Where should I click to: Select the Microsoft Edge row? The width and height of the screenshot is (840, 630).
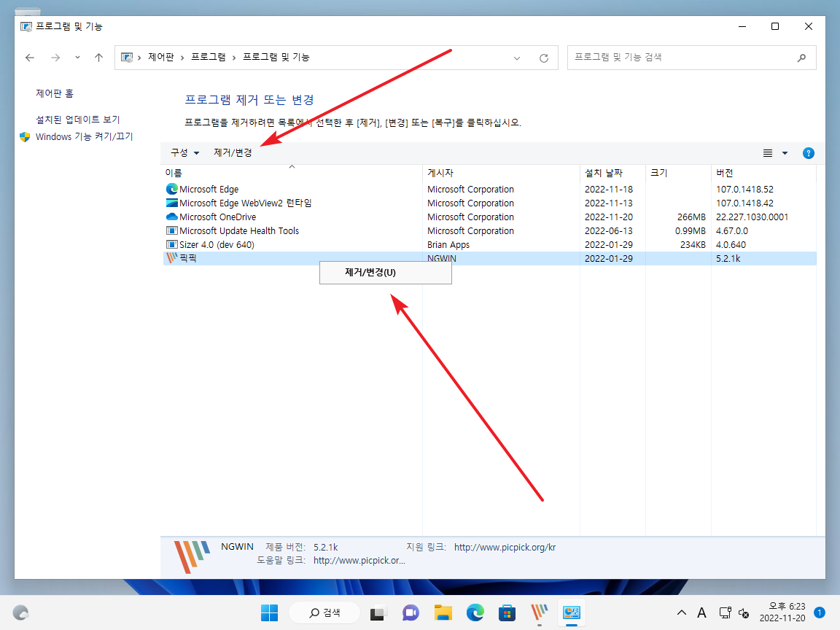[489, 189]
